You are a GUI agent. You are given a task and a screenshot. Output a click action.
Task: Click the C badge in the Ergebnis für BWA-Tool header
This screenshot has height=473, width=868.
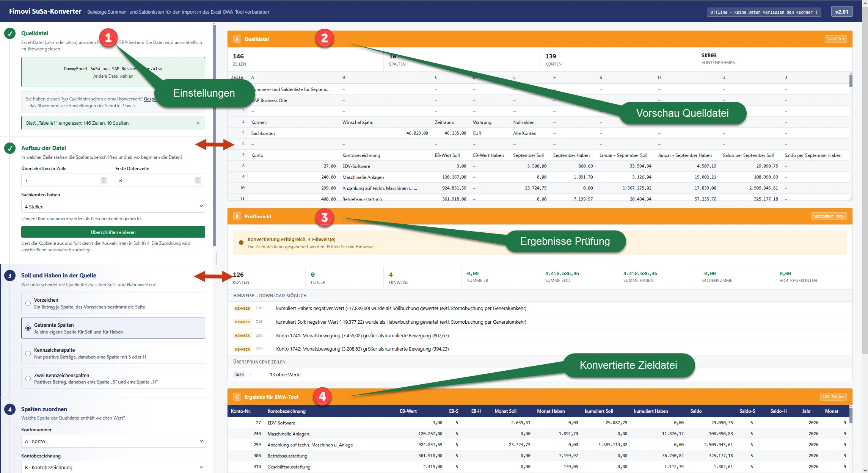(x=237, y=397)
